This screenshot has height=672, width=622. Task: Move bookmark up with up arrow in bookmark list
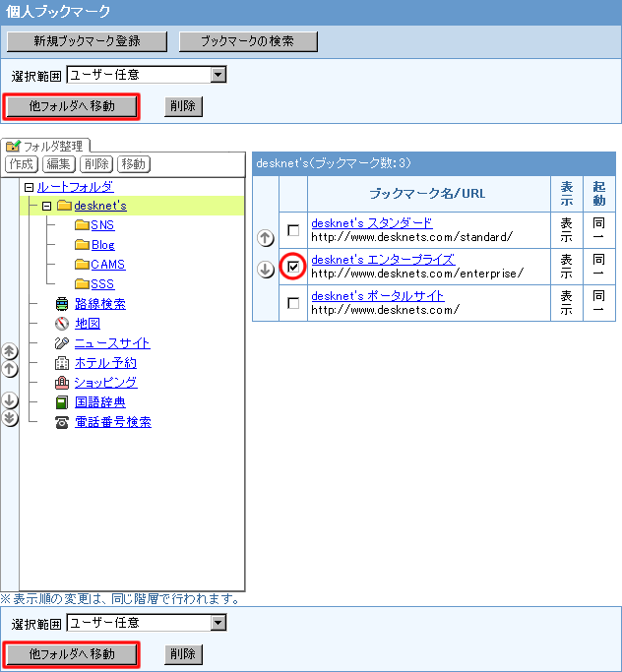[x=266, y=238]
